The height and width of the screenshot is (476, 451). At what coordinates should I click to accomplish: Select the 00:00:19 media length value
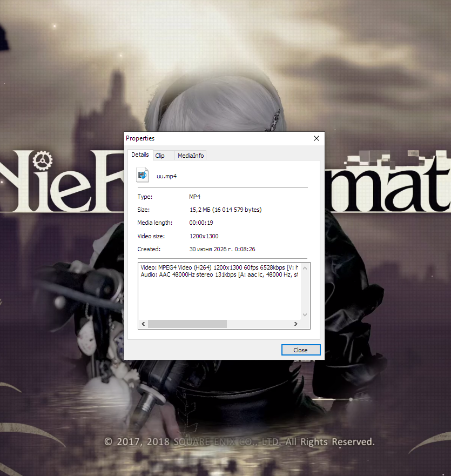click(x=201, y=223)
